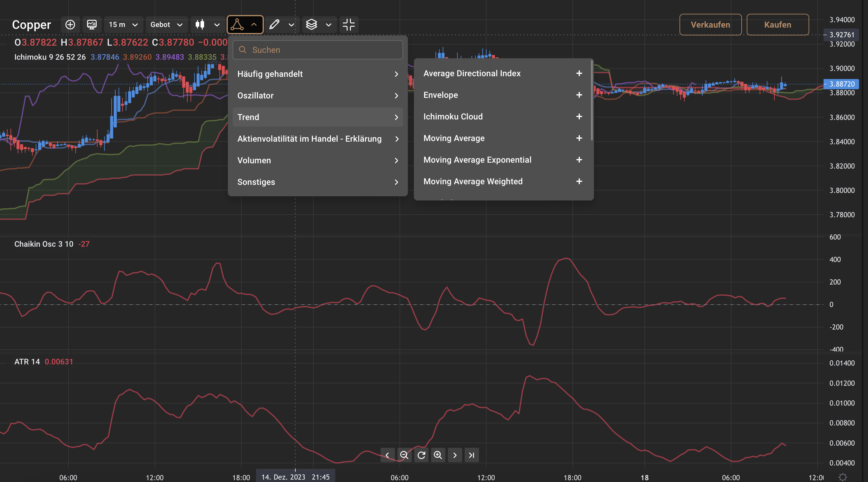
Task: Exit fullscreen with collapse arrows icon
Action: (x=349, y=25)
